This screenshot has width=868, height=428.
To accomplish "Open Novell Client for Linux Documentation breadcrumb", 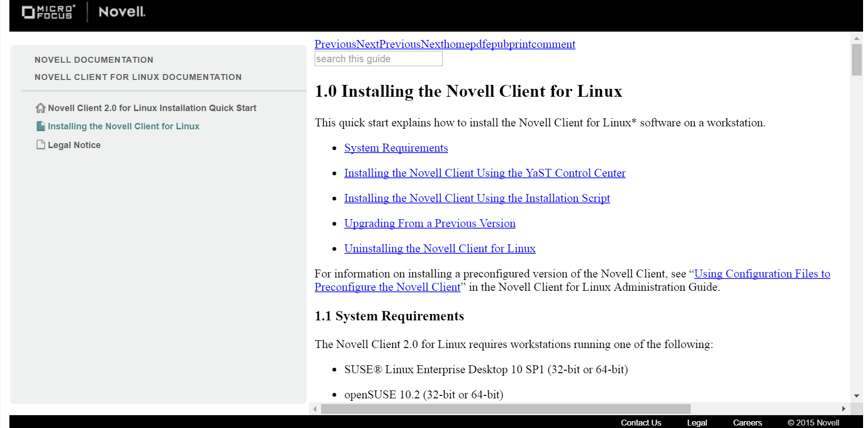I will [x=138, y=77].
